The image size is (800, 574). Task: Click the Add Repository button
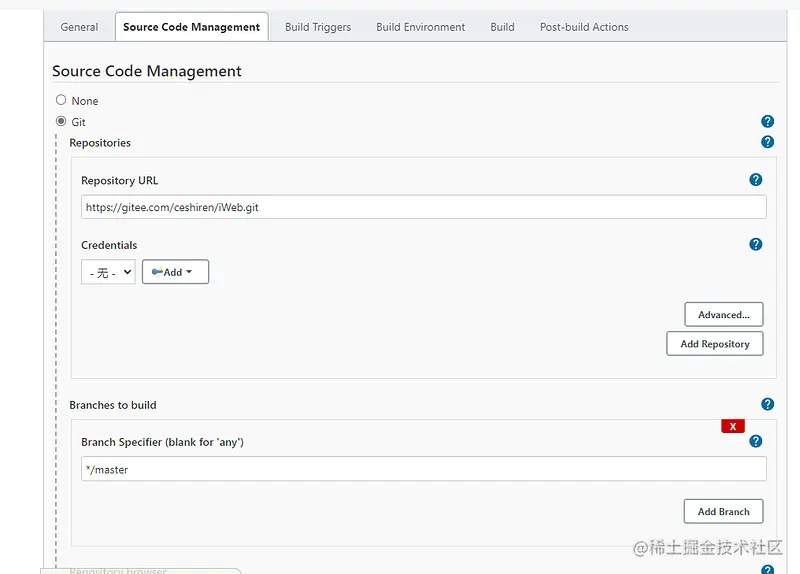pyautogui.click(x=715, y=343)
